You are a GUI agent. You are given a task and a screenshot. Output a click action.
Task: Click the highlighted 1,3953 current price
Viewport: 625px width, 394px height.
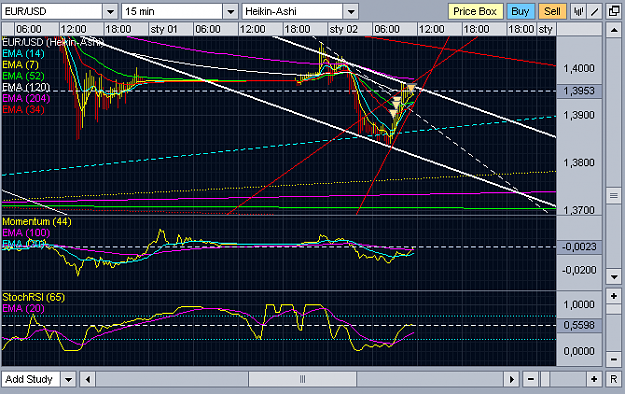(579, 91)
